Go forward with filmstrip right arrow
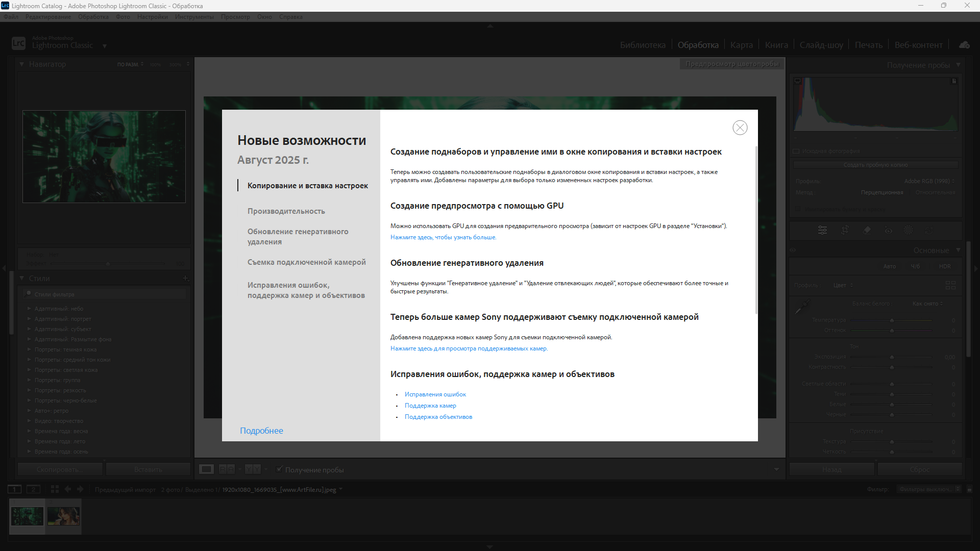980x551 pixels. point(80,489)
